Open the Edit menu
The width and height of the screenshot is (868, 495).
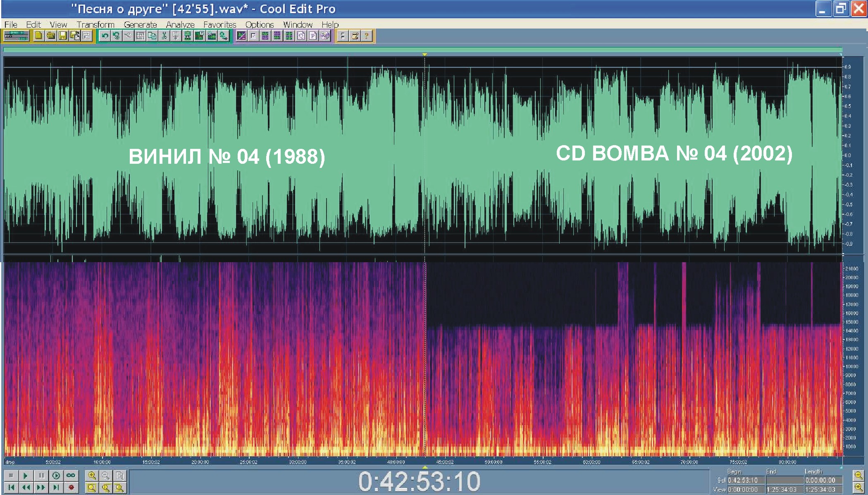click(33, 24)
